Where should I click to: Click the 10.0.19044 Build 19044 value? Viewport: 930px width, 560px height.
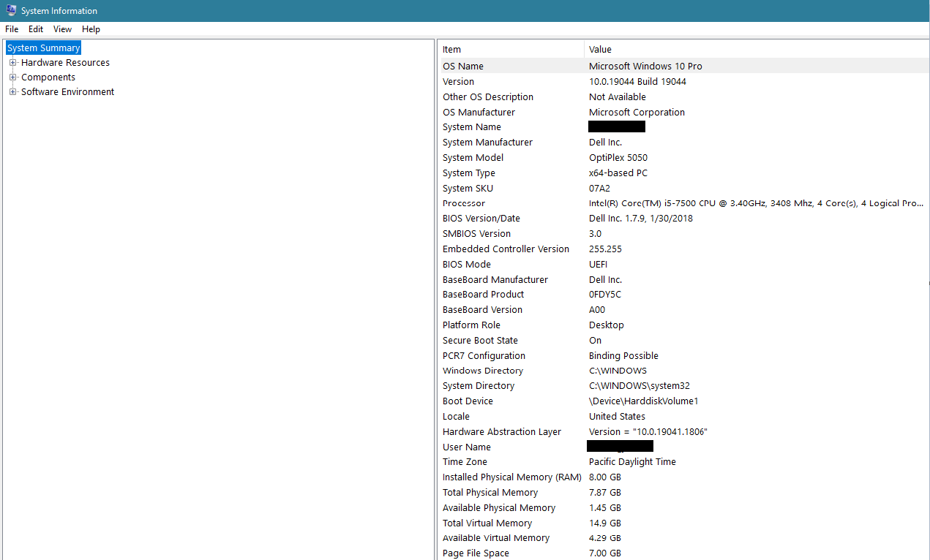pyautogui.click(x=637, y=82)
